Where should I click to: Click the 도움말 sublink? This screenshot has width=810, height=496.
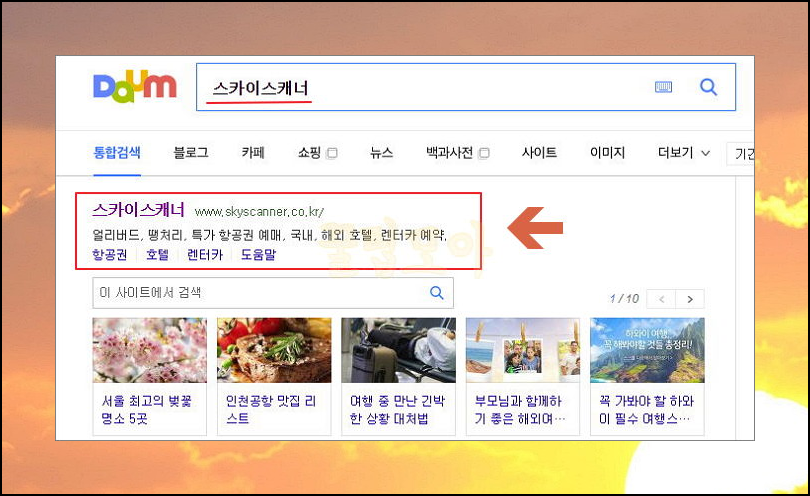pos(258,254)
